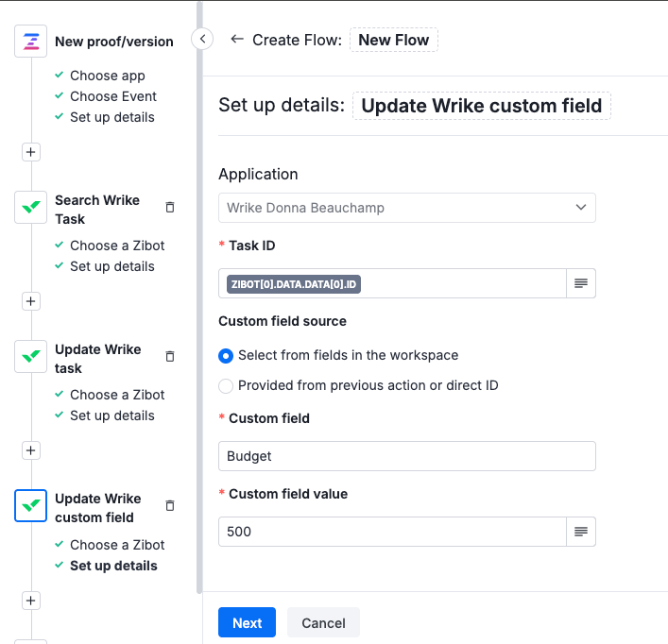Open Set up details under Search Wrike Task
This screenshot has width=668, height=644.
point(112,266)
